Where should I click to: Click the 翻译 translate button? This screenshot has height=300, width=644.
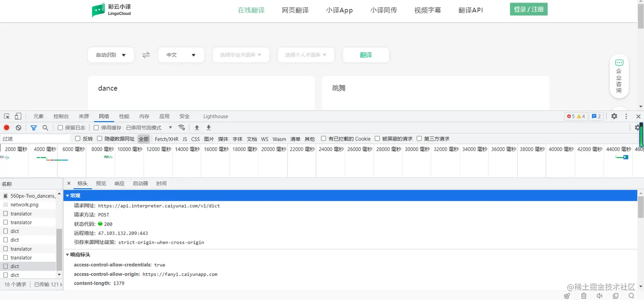(x=366, y=55)
